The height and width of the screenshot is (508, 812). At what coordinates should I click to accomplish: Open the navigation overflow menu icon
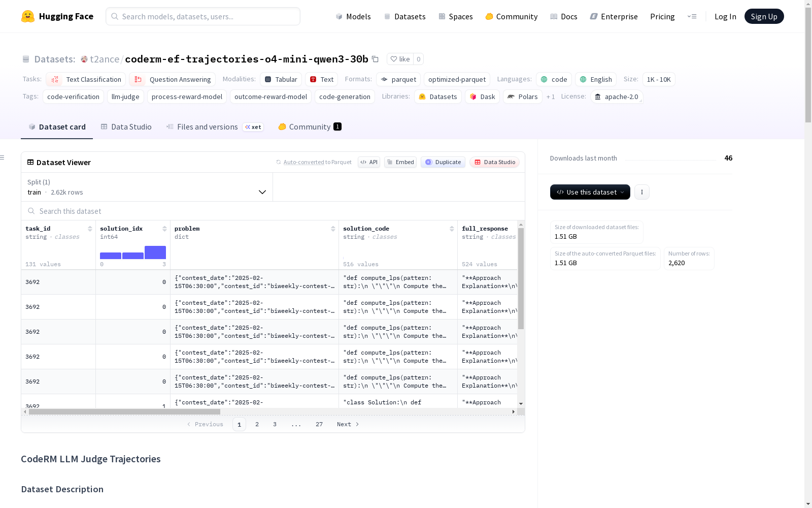point(692,16)
